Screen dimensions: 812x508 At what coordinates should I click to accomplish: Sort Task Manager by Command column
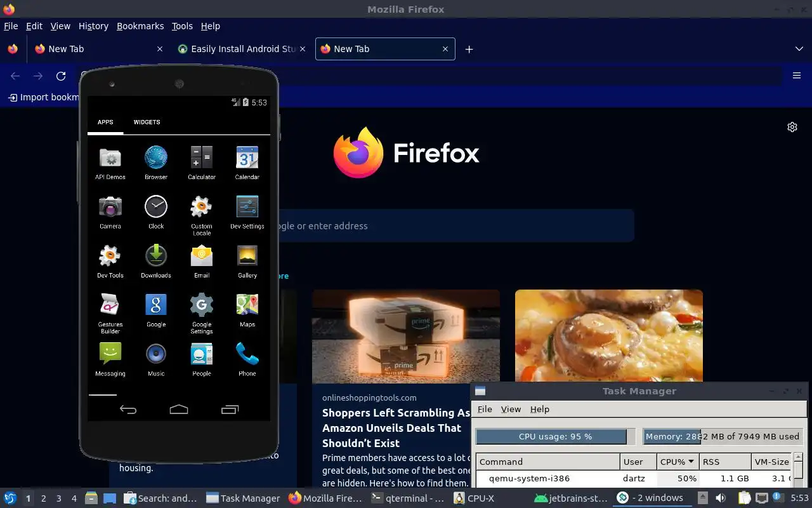[548, 462]
